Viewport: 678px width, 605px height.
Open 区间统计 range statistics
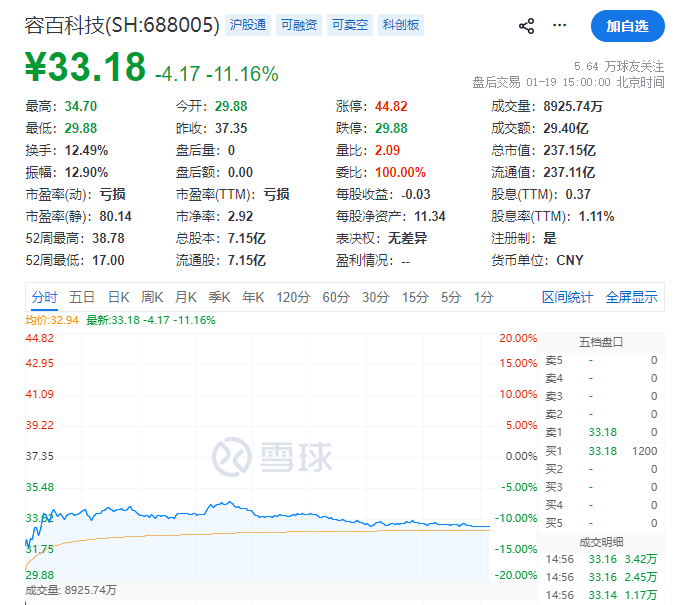567,297
